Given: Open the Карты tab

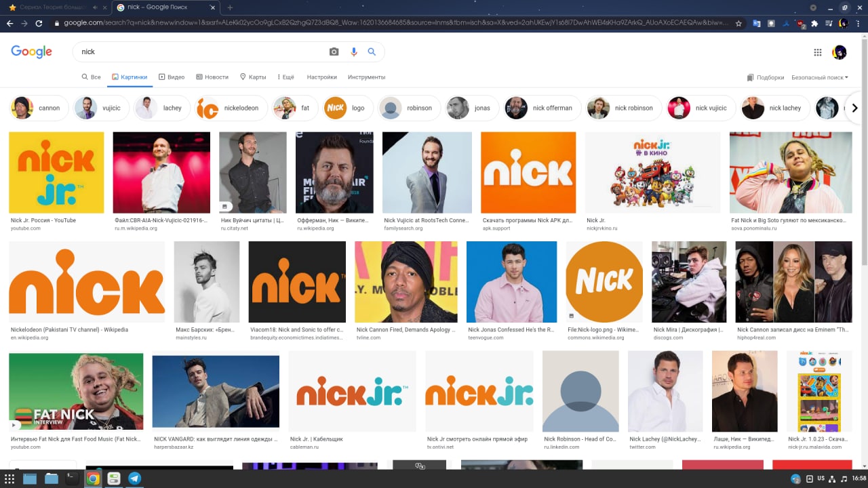Looking at the screenshot, I should pos(253,77).
